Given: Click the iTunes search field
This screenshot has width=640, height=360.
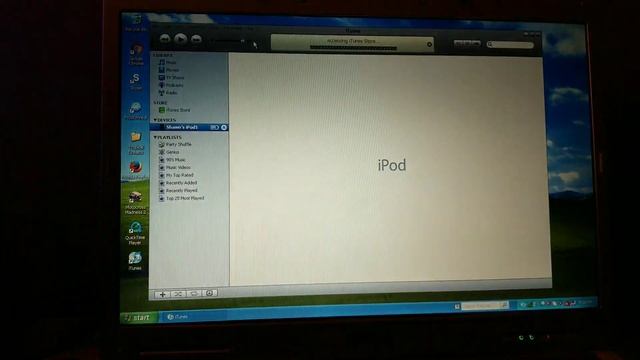Looking at the screenshot, I should (510, 44).
